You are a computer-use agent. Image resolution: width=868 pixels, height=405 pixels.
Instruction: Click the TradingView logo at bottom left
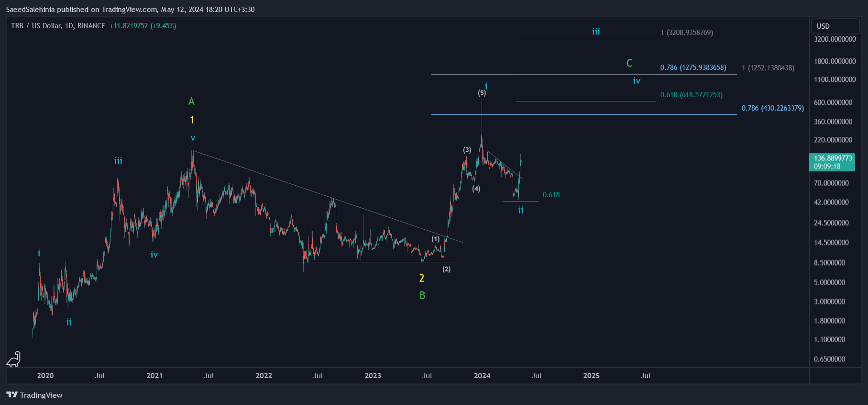pos(34,395)
